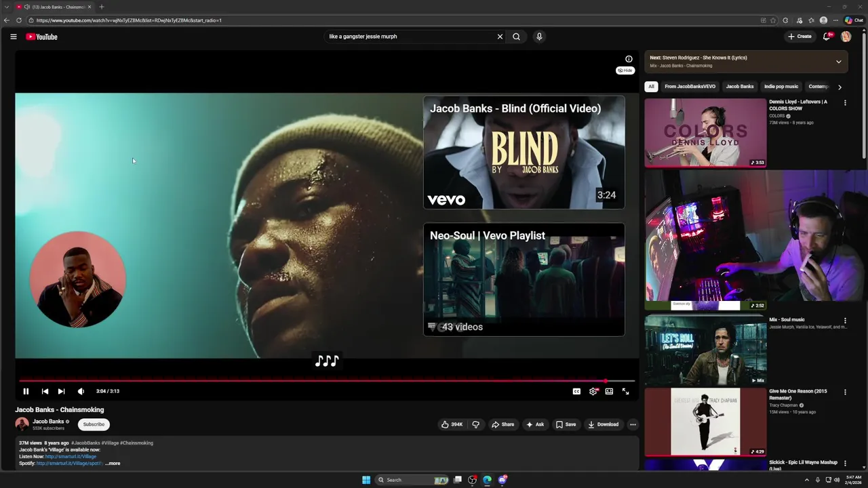The width and height of the screenshot is (868, 488).
Task: Like the video
Action: [452, 424]
